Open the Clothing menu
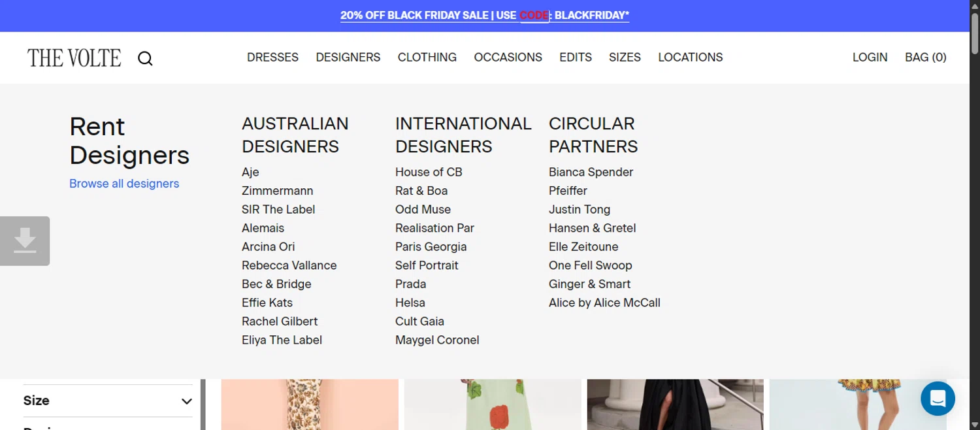Image resolution: width=980 pixels, height=430 pixels. tap(427, 58)
